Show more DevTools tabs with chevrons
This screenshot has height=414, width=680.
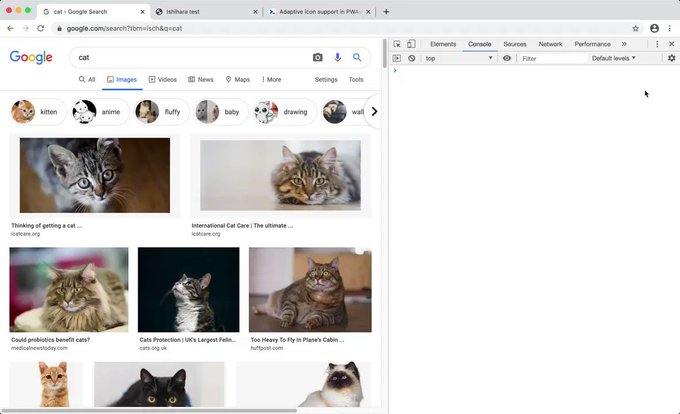(x=624, y=44)
